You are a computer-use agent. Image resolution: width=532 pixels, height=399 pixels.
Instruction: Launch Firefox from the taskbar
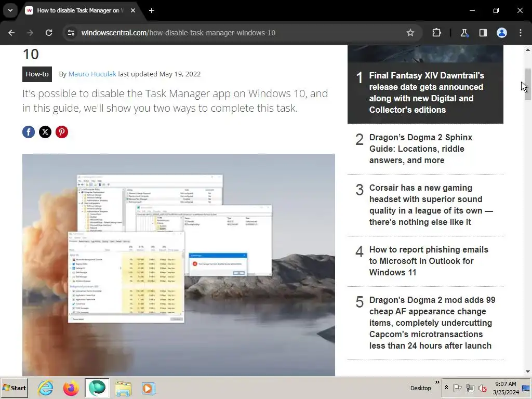(71, 388)
